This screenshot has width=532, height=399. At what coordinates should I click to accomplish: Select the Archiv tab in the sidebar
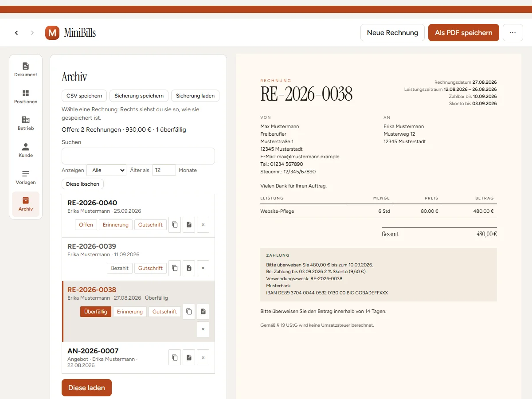click(26, 204)
